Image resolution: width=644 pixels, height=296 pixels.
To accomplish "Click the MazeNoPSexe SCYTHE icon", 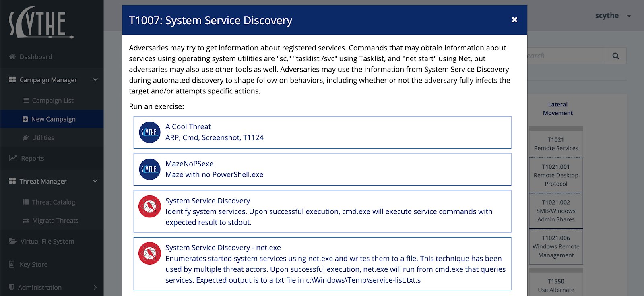I will click(150, 169).
